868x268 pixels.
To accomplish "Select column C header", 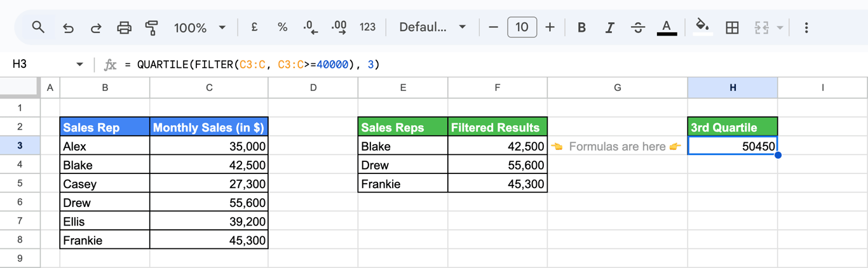I will [209, 88].
